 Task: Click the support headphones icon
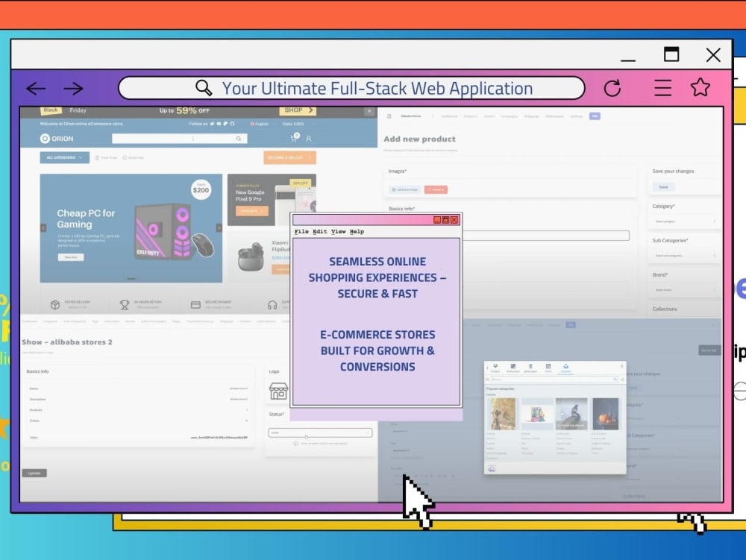point(272,305)
